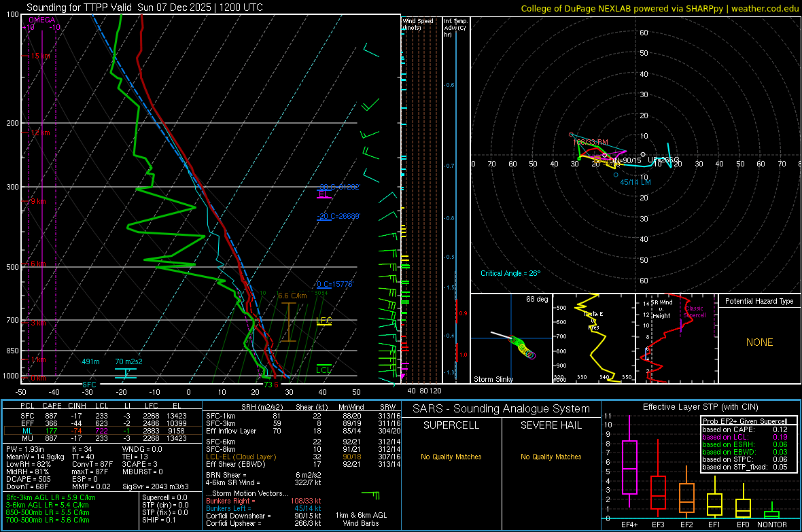Click the BRN Shear = 6 m2/s2 line
The height and width of the screenshot is (532, 802).
pos(264,475)
